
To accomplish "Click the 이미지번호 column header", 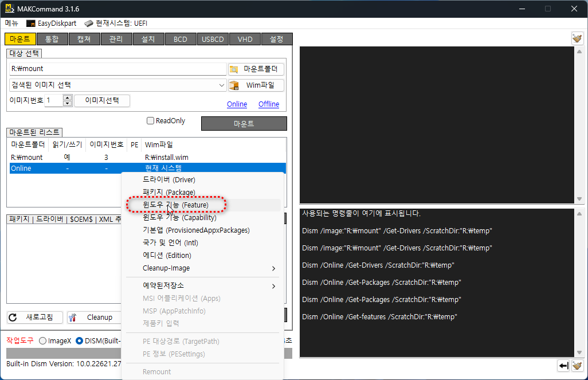I will pyautogui.click(x=107, y=145).
